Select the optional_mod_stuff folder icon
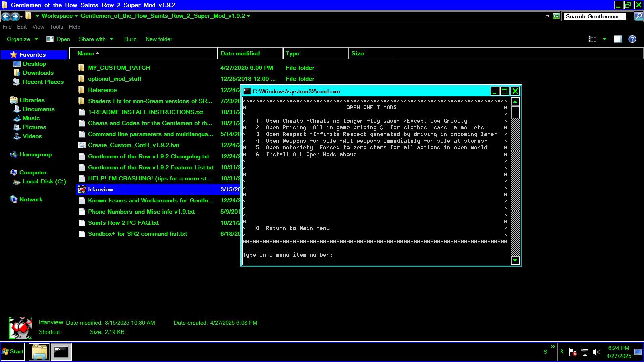The width and height of the screenshot is (644, 362). click(81, 79)
